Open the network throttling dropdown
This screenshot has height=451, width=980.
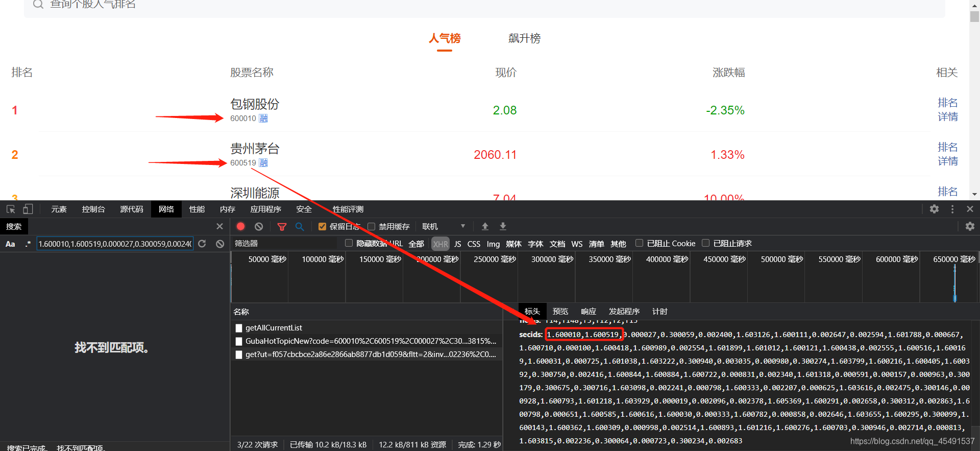(444, 226)
